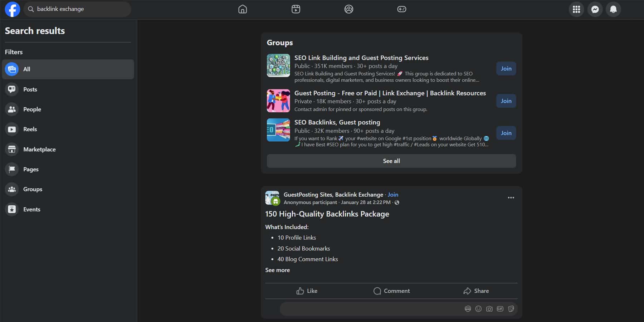Click See all under the Groups section
Viewport: 644px width, 322px height.
coord(391,161)
